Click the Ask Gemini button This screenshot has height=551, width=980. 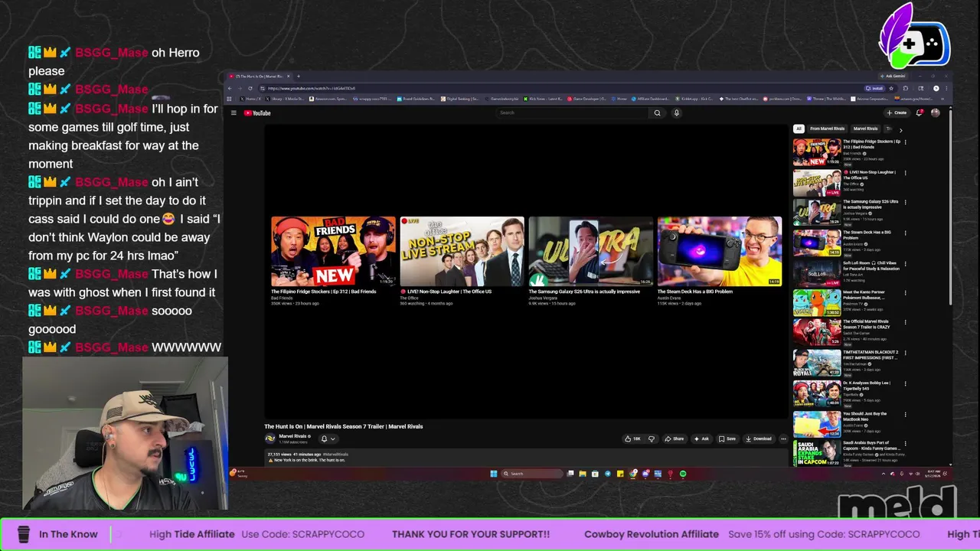[x=893, y=77]
